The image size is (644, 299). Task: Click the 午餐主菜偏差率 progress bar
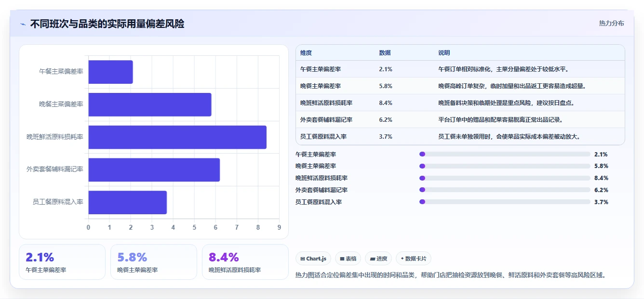click(505, 154)
